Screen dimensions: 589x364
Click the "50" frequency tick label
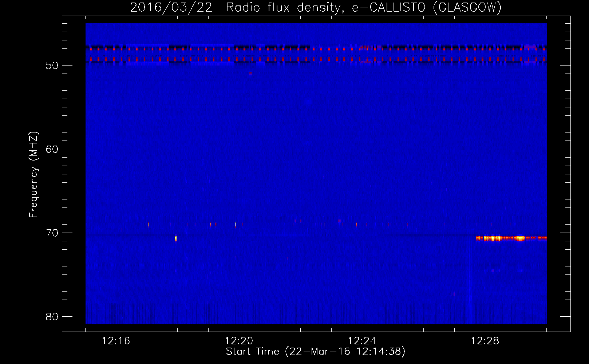point(52,66)
